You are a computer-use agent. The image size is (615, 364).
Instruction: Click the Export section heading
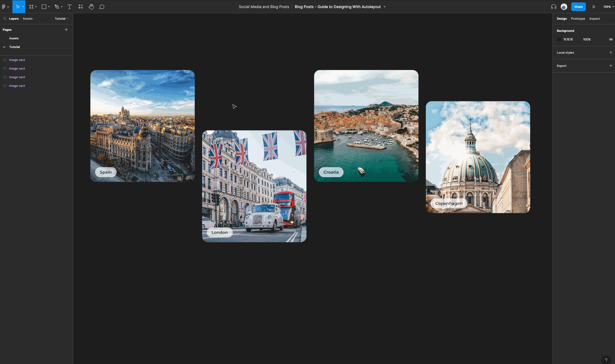pos(562,66)
